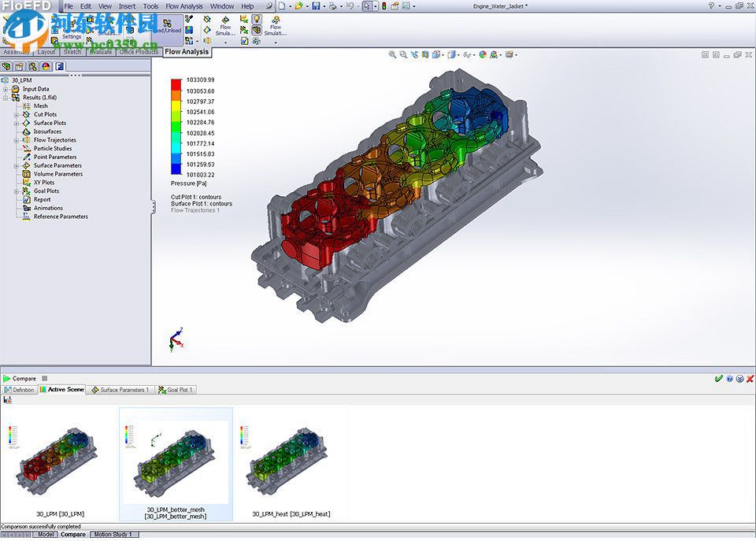This screenshot has width=756, height=541.
Task: Click the Definition button in Compare panel
Action: [x=19, y=389]
